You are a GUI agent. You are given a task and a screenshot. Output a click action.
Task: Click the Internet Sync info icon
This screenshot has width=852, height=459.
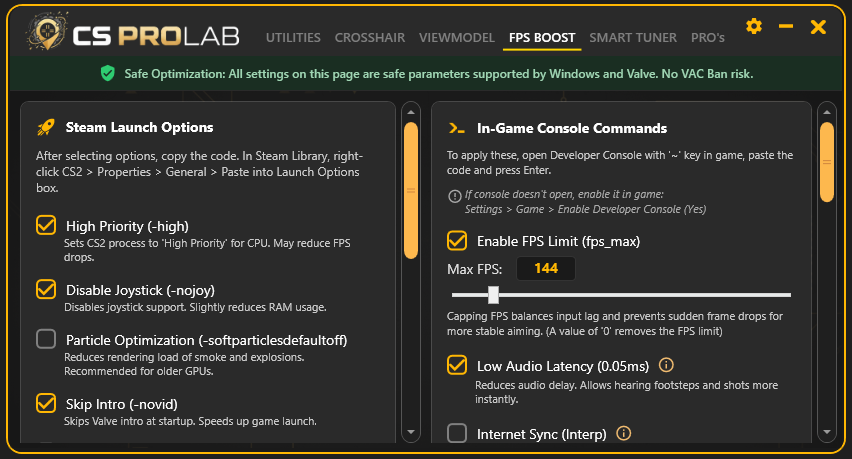pos(624,433)
